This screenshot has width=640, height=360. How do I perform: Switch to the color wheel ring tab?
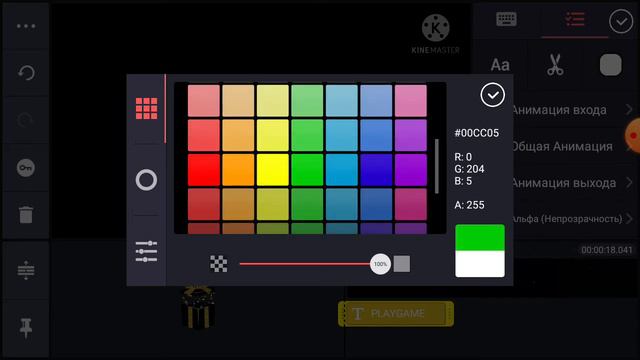(146, 180)
